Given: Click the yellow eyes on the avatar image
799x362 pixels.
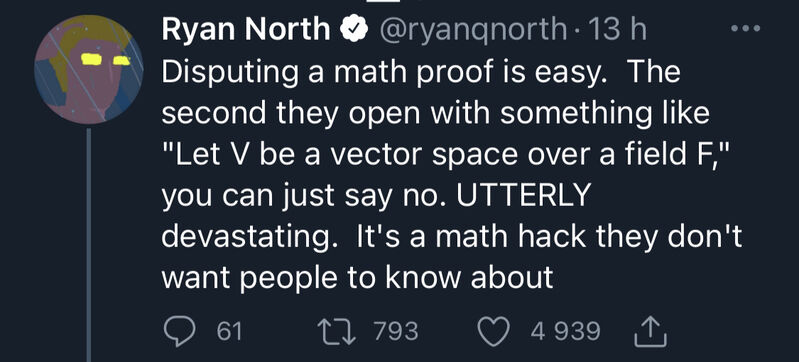Looking at the screenshot, I should click(x=106, y=60).
